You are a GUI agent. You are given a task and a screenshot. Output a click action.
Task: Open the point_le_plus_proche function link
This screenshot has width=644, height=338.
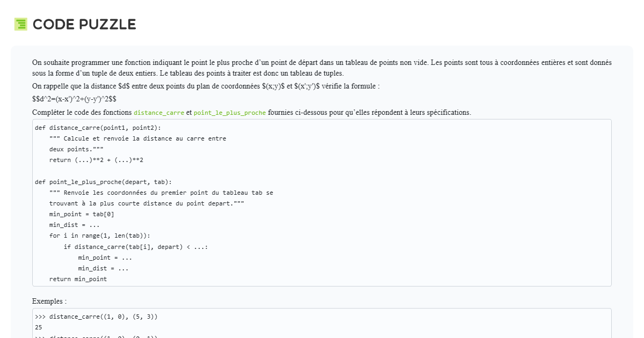[230, 113]
